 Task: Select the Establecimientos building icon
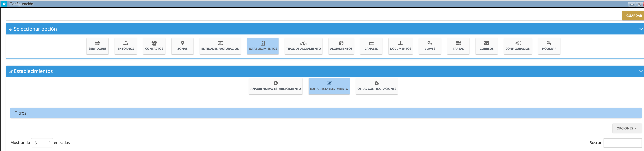tap(263, 43)
